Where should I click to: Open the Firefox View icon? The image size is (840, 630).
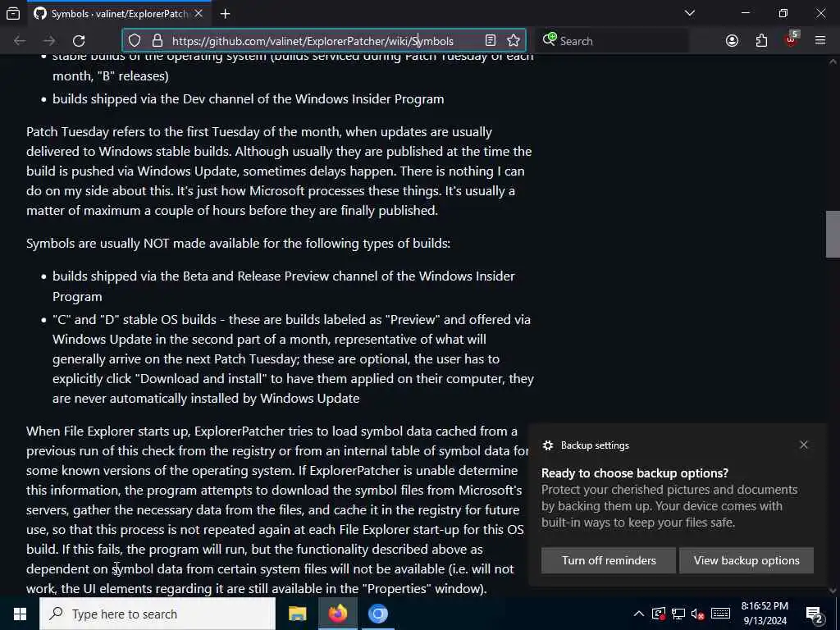click(13, 13)
